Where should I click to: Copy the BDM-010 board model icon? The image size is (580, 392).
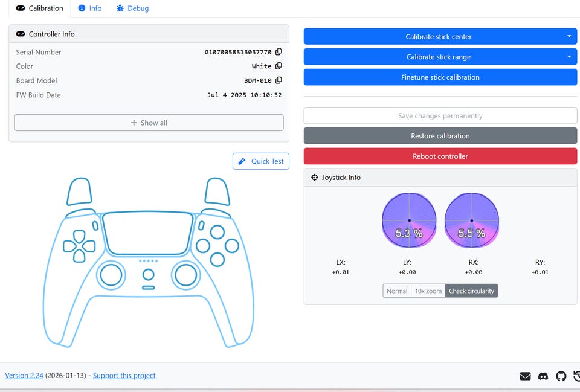coord(279,80)
